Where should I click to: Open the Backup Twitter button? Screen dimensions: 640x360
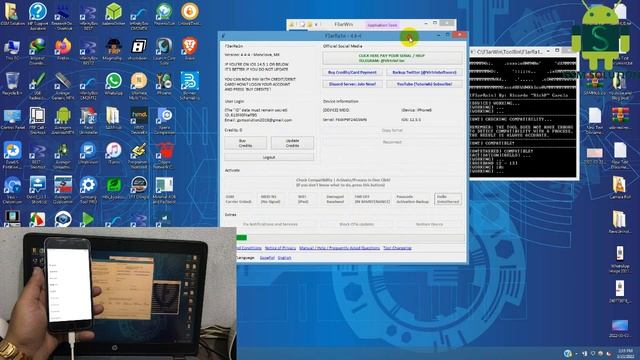pyautogui.click(x=424, y=72)
